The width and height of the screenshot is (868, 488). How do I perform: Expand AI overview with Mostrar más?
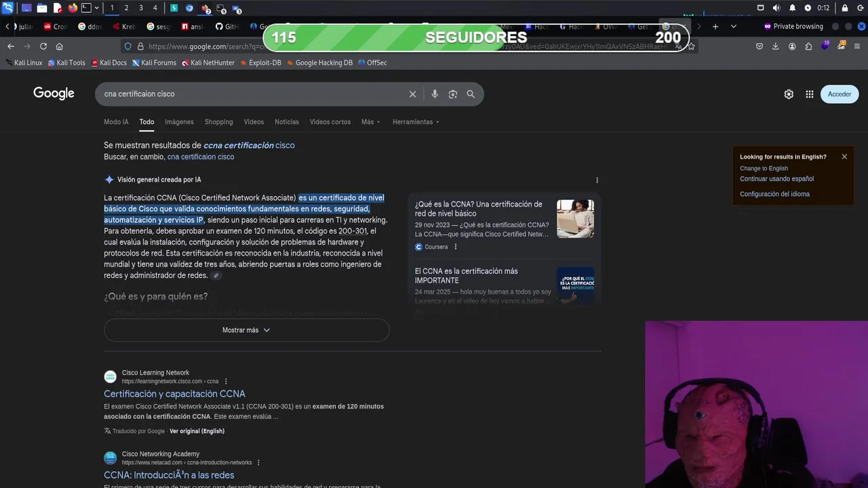246,330
